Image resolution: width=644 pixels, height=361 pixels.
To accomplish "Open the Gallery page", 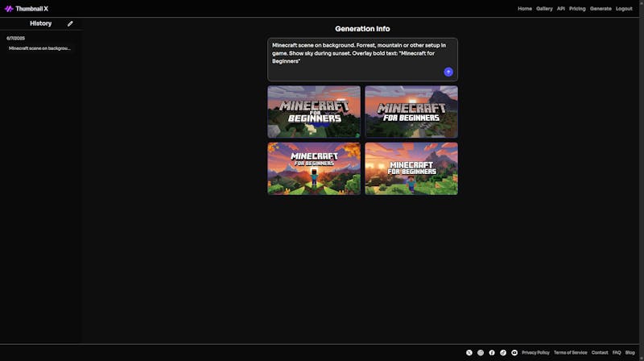I will coord(544,9).
